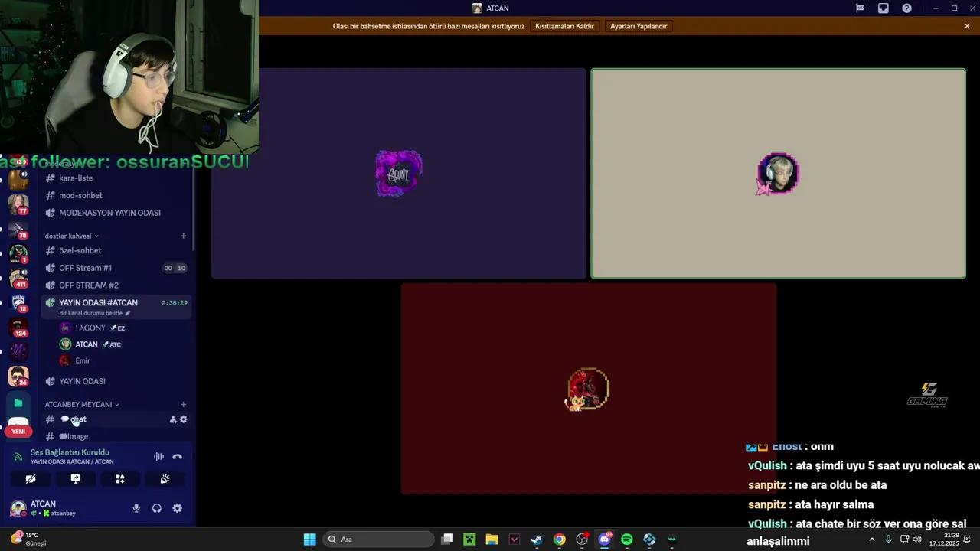Image resolution: width=980 pixels, height=551 pixels.
Task: Open Minecraft from the taskbar
Action: point(469,540)
